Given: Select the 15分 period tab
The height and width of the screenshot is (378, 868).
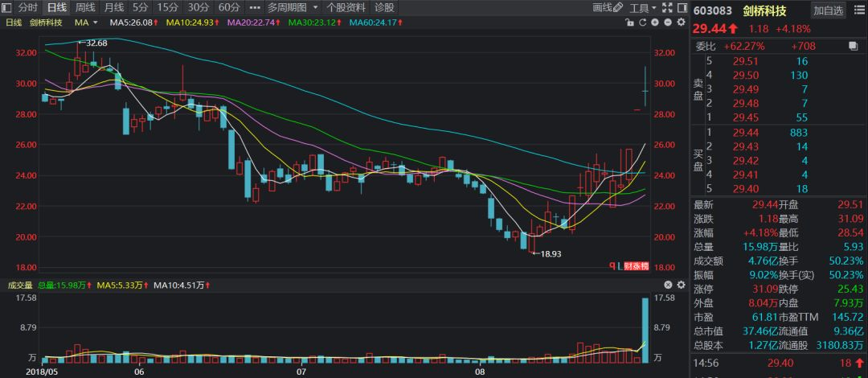Looking at the screenshot, I should click(x=166, y=8).
